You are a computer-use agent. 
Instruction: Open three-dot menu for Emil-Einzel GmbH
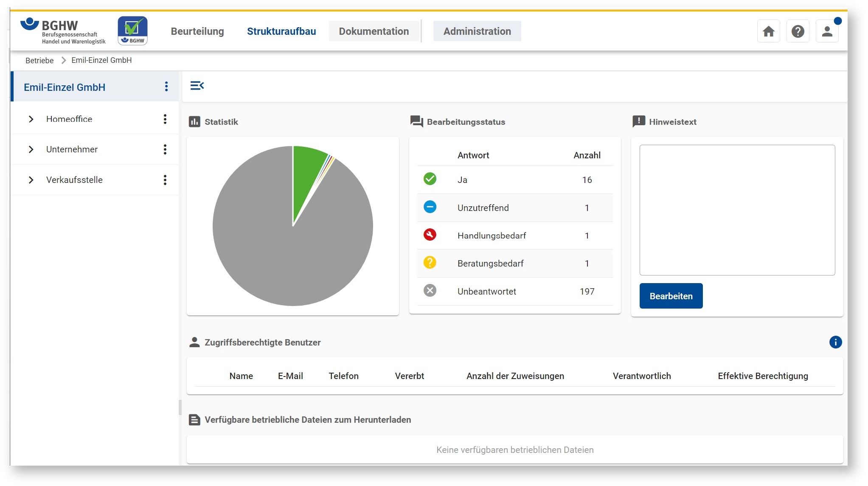(166, 87)
